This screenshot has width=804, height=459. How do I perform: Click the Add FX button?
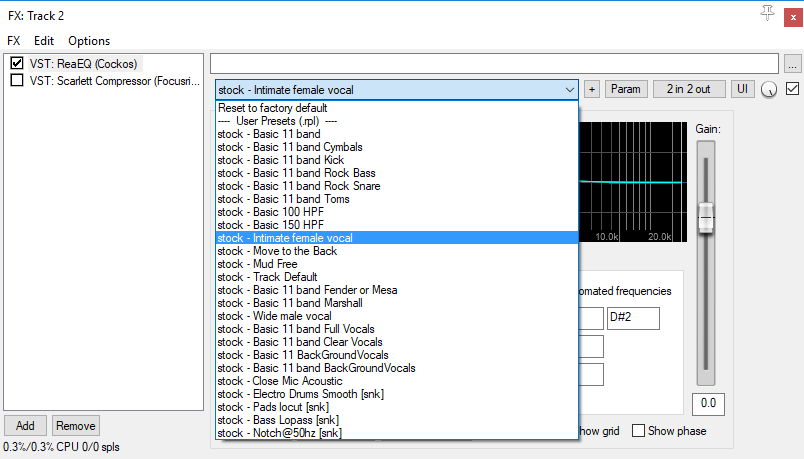point(25,426)
